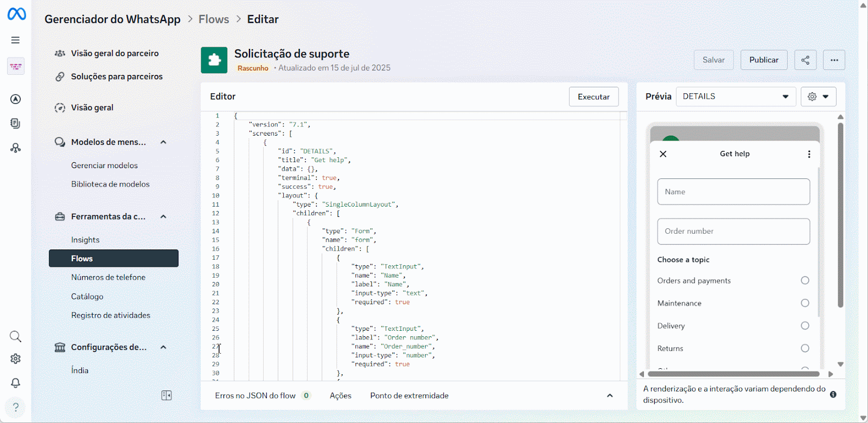Click the Configurações bank building icon
This screenshot has width=868, height=423.
pos(60,347)
